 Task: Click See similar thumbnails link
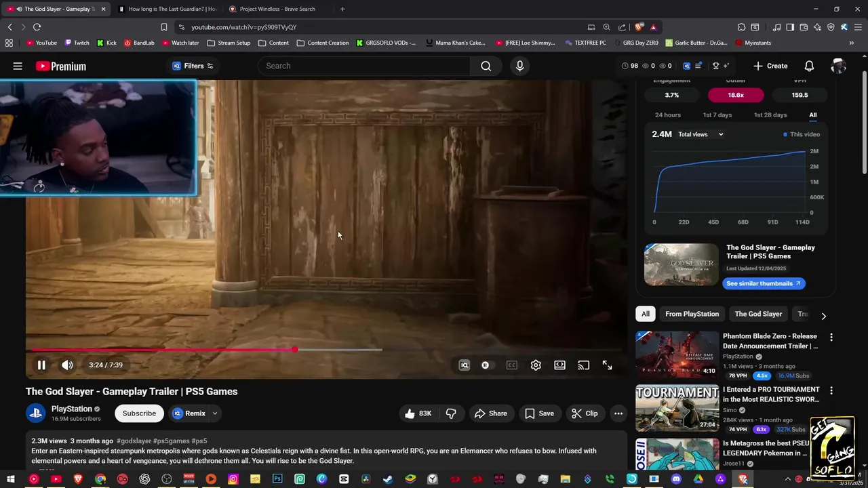(764, 283)
